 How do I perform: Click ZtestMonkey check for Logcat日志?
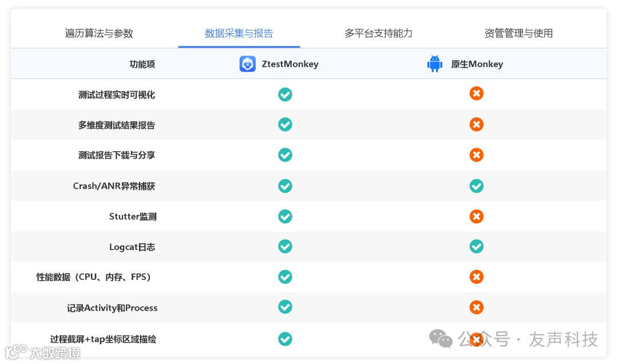click(x=285, y=247)
